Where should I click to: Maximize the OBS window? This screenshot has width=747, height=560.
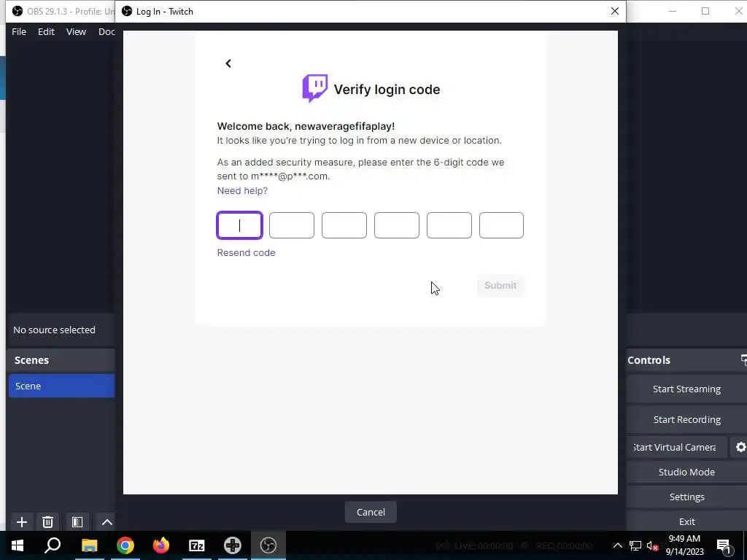pyautogui.click(x=705, y=11)
